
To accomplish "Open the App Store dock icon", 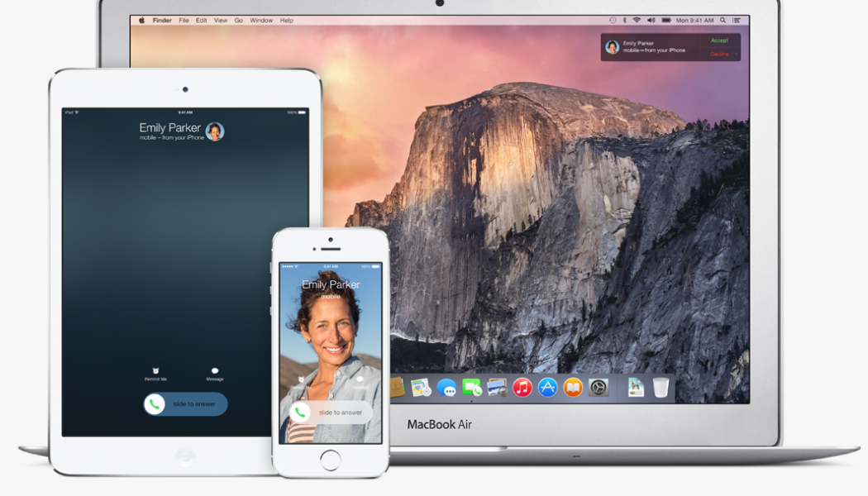I will (x=547, y=387).
